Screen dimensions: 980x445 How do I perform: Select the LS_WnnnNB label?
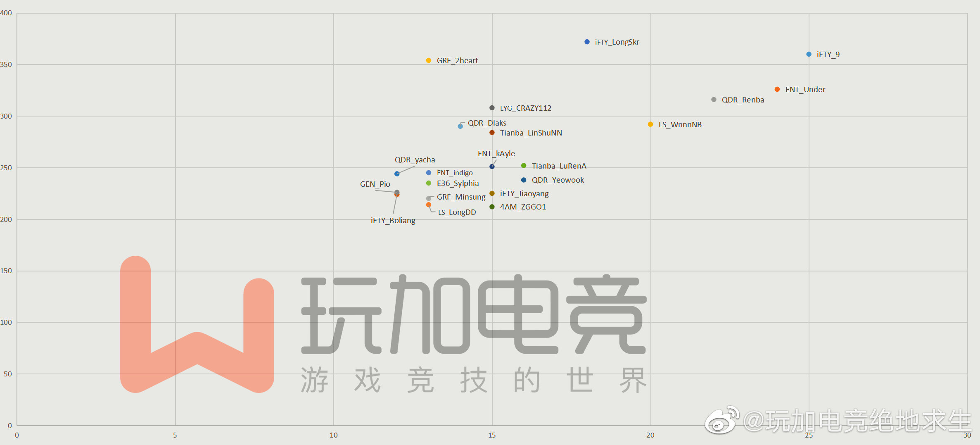(x=680, y=125)
